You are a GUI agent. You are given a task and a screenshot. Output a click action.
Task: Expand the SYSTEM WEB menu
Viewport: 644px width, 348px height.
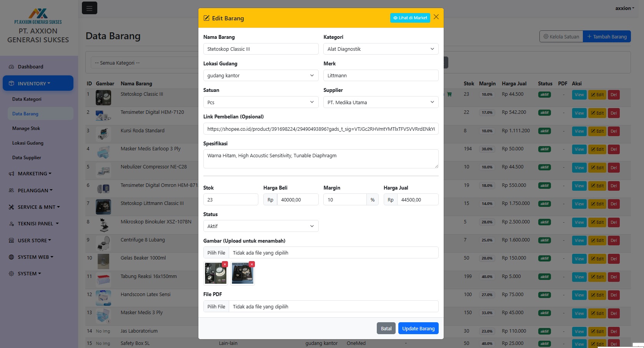(38, 257)
